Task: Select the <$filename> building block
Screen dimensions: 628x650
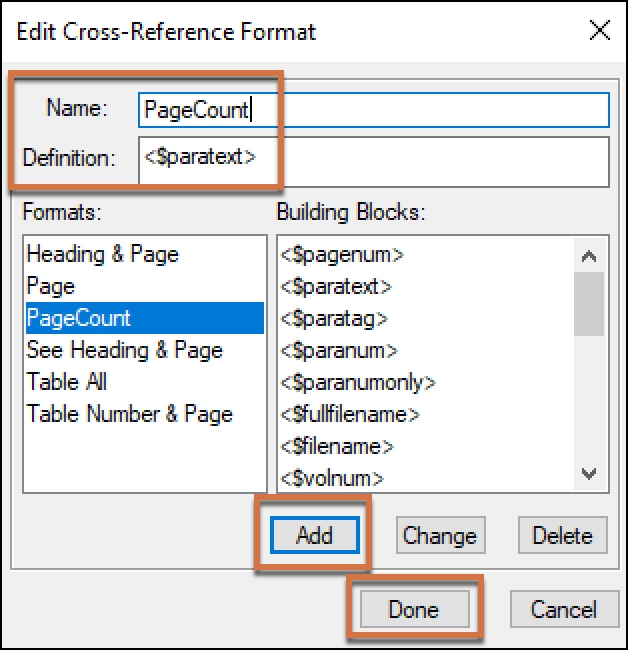Action: tap(336, 446)
